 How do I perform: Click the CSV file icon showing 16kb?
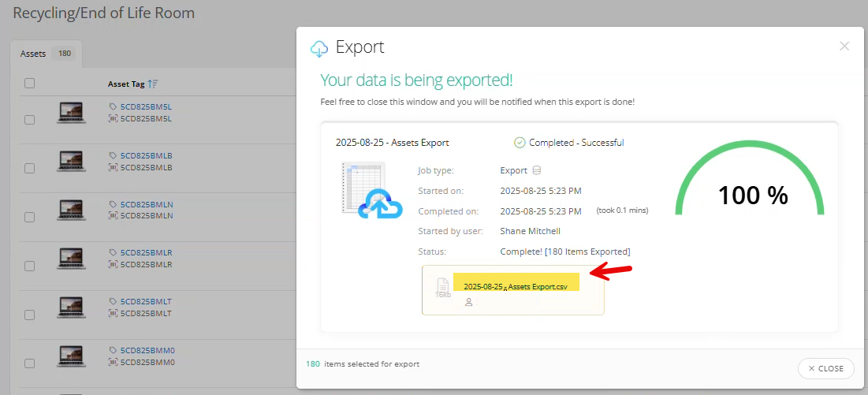[x=443, y=288]
